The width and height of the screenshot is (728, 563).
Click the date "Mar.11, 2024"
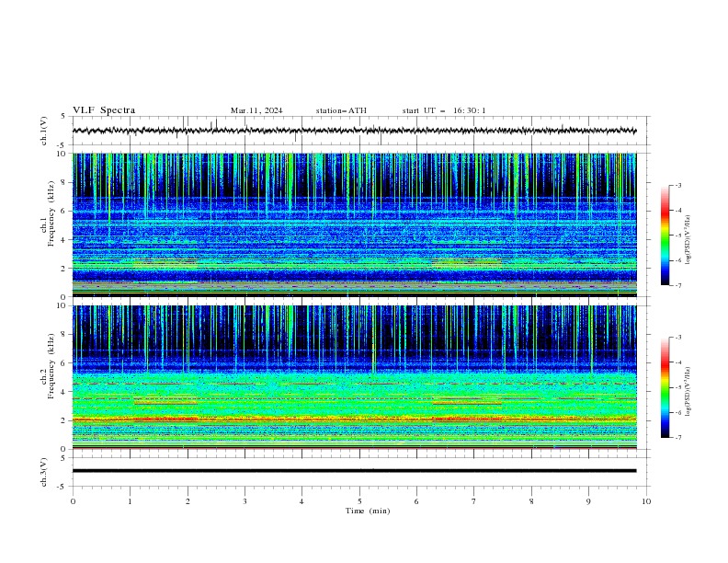[256, 110]
